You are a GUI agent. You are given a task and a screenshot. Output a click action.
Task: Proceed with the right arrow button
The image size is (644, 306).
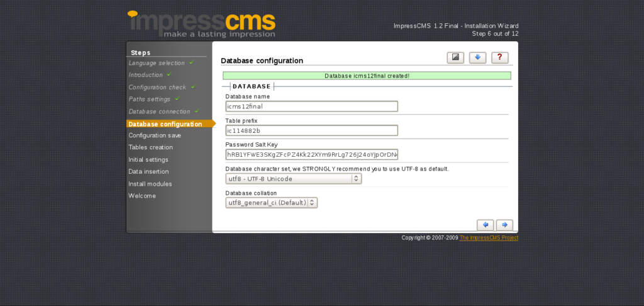[x=504, y=225]
